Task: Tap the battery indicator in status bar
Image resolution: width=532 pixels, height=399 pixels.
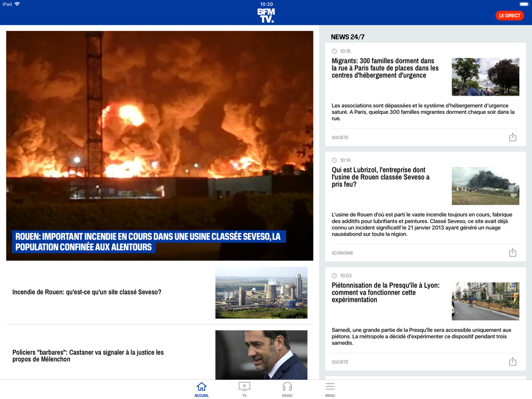Action: click(523, 4)
